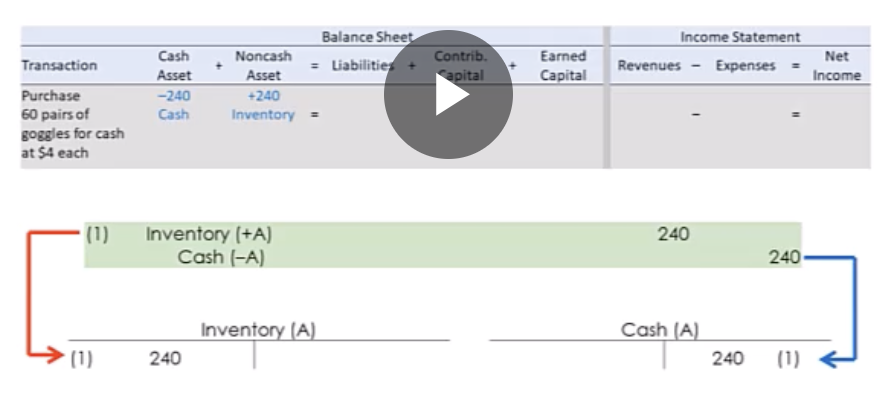Select the blue +240 Inventory entry
Screen dimensions: 882x394
coord(263,105)
